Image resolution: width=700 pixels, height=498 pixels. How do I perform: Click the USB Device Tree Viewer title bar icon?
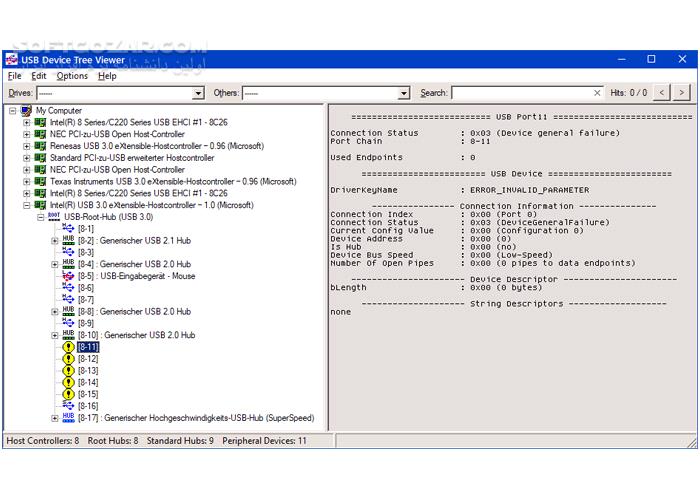12,59
